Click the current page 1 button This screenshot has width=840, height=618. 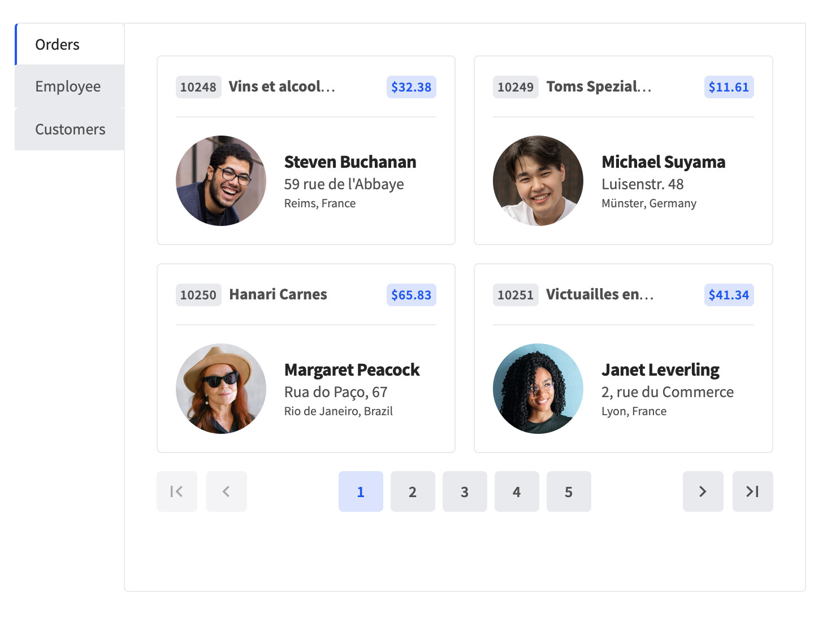click(x=361, y=491)
